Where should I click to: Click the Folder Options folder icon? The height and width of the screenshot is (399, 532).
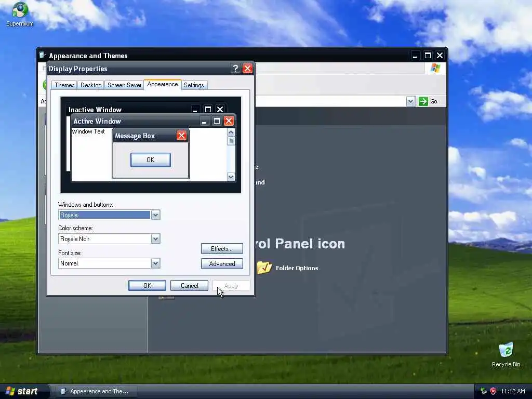click(264, 268)
